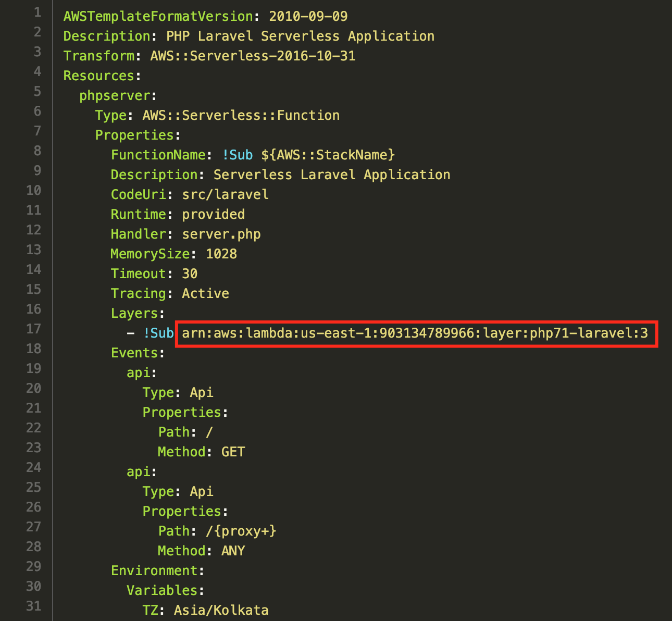Select the value AWS::Serverless-2016-10-31
Screen dimensions: 672x621
pos(253,56)
